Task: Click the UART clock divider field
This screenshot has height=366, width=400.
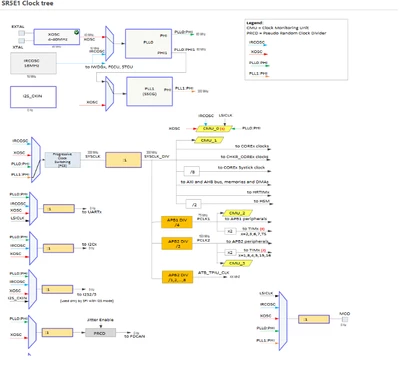Action: coord(59,209)
